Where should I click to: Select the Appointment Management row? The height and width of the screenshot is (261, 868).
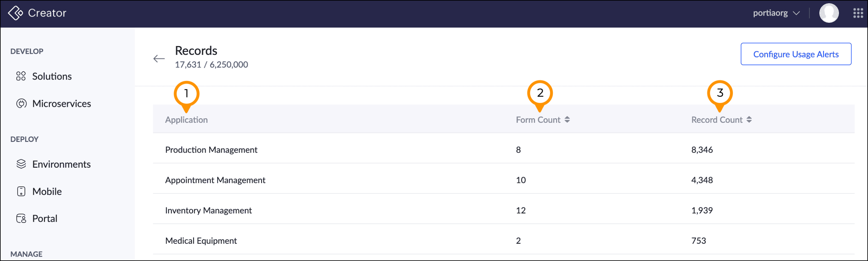215,180
